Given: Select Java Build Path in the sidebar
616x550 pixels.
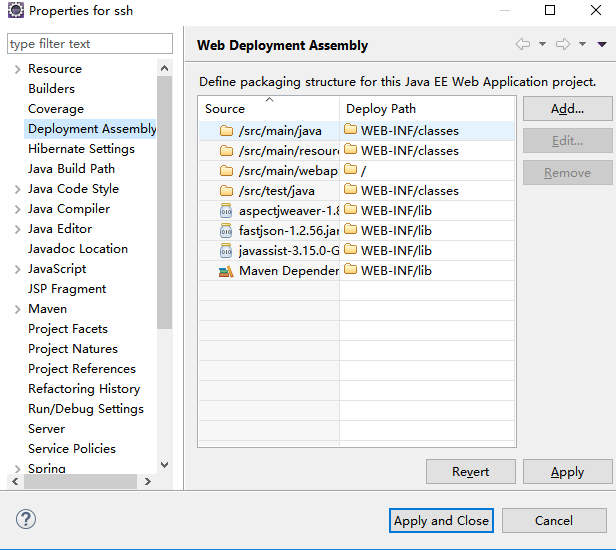Looking at the screenshot, I should tap(72, 169).
